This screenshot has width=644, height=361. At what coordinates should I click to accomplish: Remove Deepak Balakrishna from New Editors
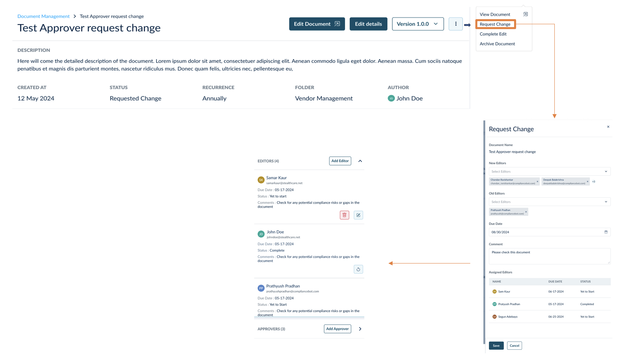(x=588, y=182)
